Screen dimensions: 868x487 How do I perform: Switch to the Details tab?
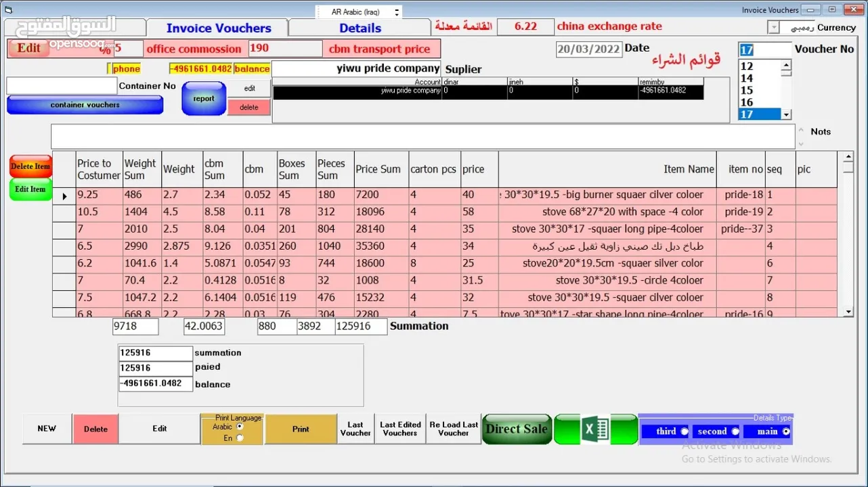pos(360,28)
